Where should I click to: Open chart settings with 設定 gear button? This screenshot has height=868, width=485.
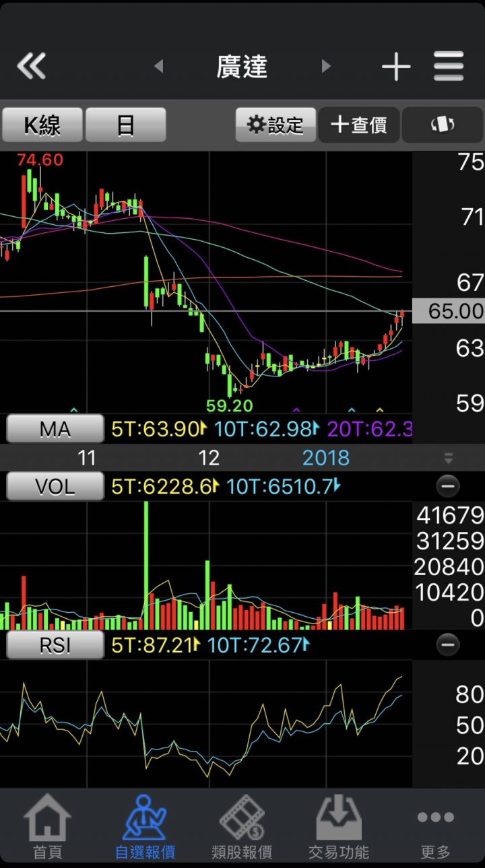(276, 125)
